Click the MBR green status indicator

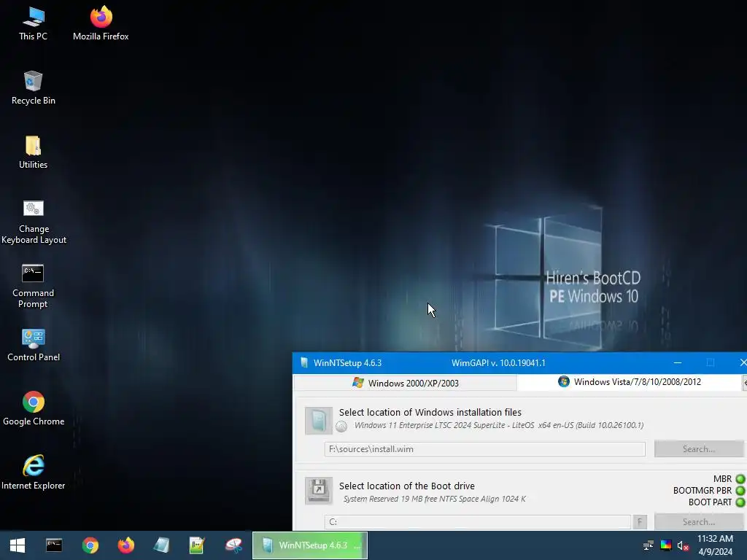click(x=740, y=479)
